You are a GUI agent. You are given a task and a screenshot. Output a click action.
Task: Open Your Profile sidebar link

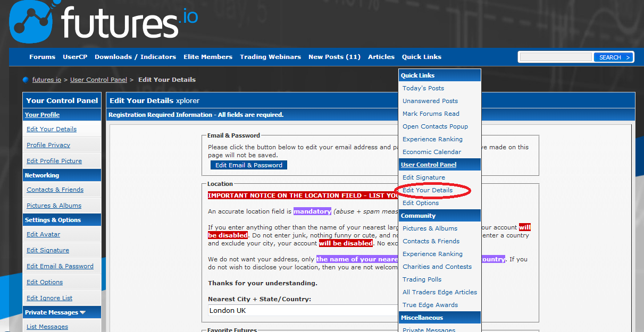42,115
